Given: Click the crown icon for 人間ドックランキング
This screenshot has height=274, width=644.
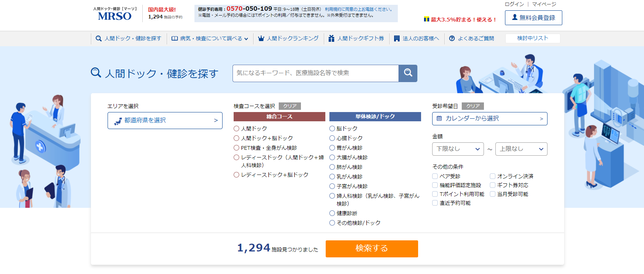Looking at the screenshot, I should click(x=261, y=38).
